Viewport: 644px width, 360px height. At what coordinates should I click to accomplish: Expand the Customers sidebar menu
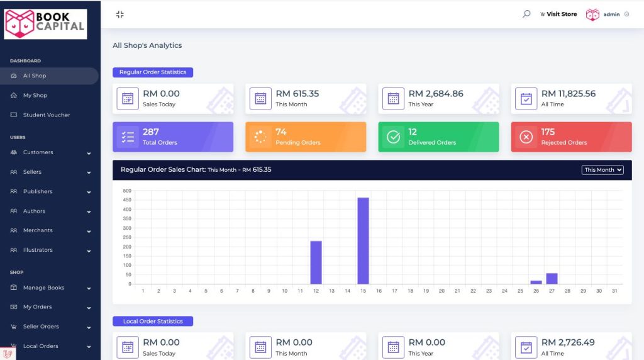(50, 152)
